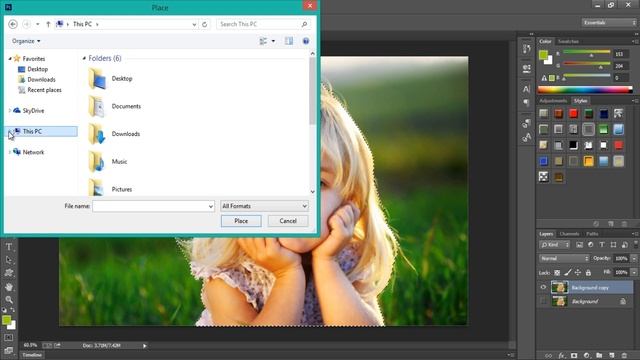Switch to the Adjustments tab
Image resolution: width=640 pixels, height=360 pixels.
[553, 101]
